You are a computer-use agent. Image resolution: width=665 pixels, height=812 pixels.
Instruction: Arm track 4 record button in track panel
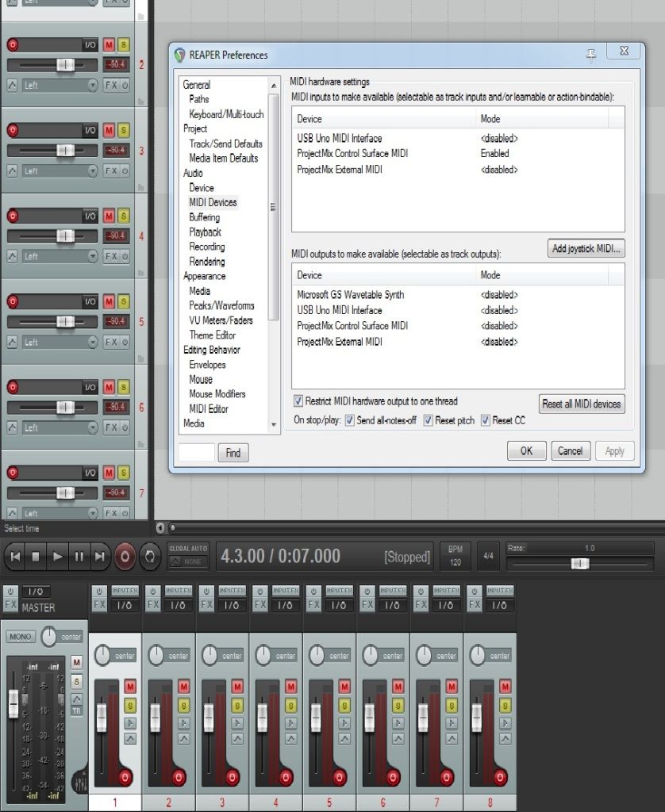13,216
